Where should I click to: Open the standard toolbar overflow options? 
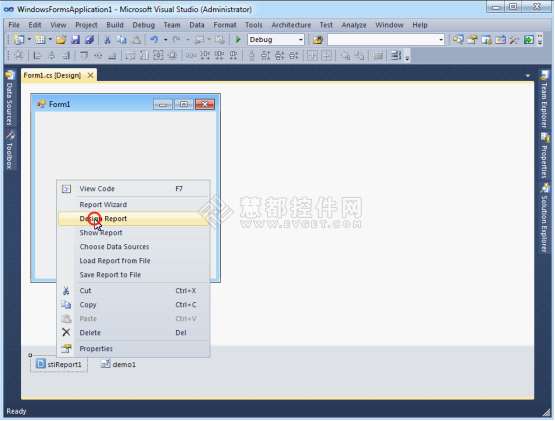tap(540, 40)
